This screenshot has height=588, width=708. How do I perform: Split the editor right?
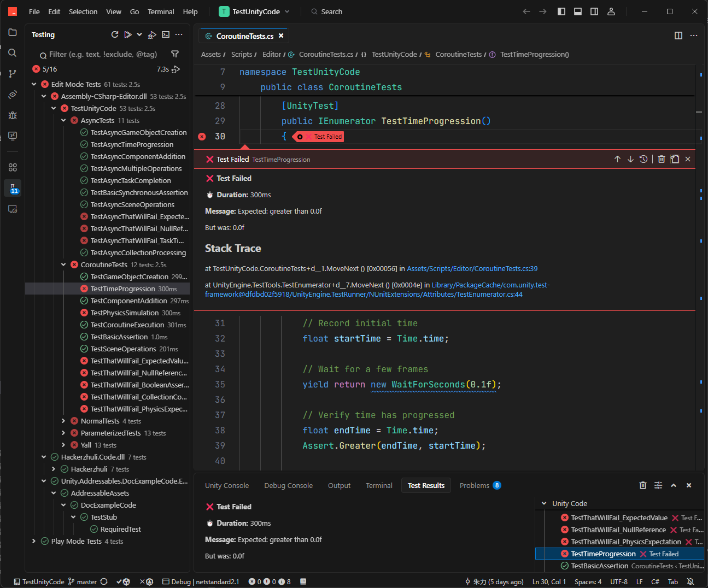coord(678,36)
